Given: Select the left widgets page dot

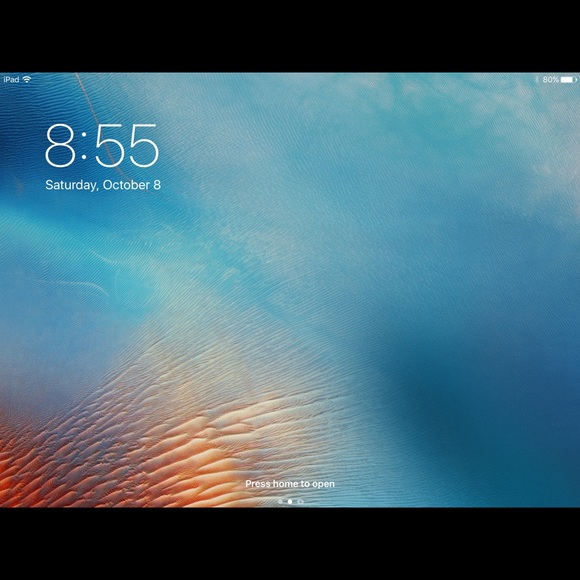Looking at the screenshot, I should 280,502.
